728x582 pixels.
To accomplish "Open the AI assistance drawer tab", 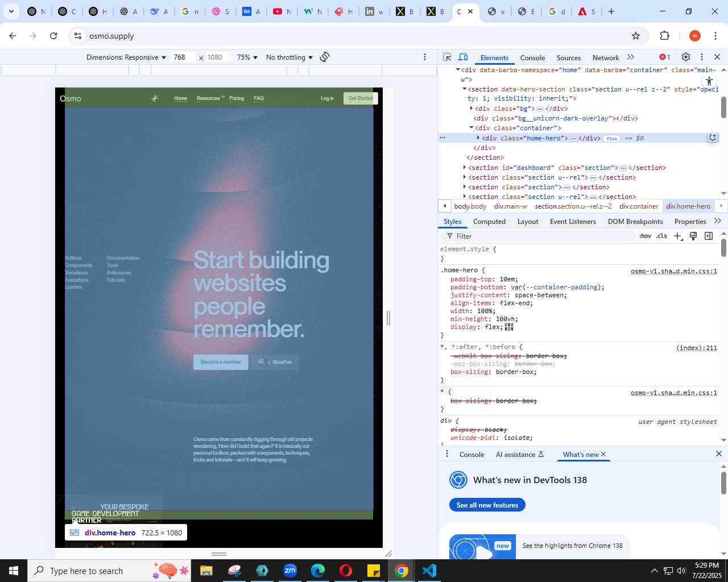I will (x=520, y=454).
